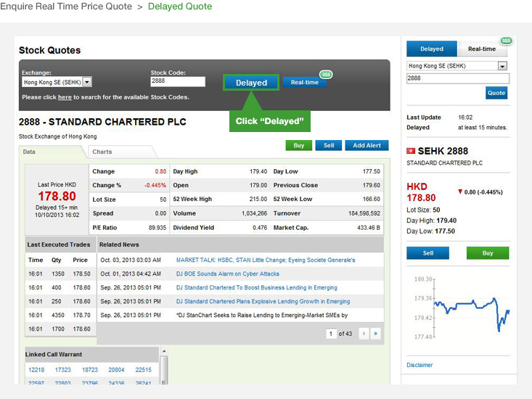Jump to last news page double arrow
This screenshot has height=399, width=532.
click(375, 334)
